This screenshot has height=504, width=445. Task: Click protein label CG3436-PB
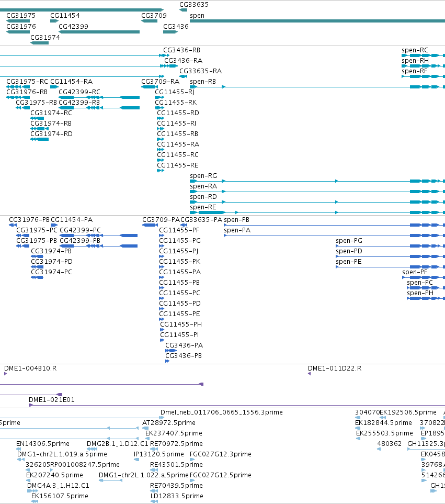184,356
